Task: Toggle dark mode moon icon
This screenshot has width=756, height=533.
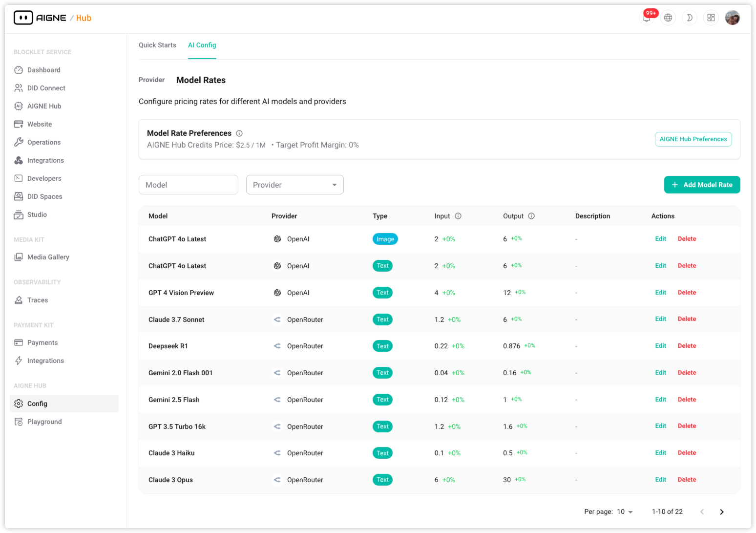Action: (689, 18)
